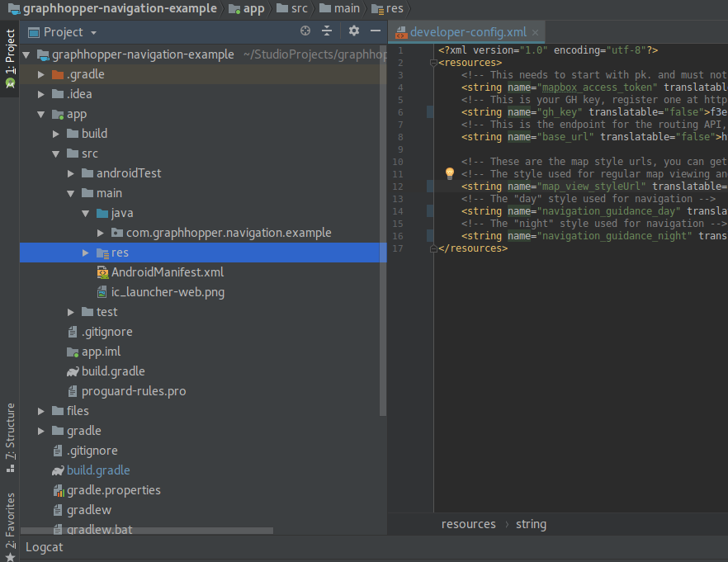This screenshot has height=562, width=728.
Task: Open the Logcat tool window
Action: [44, 547]
